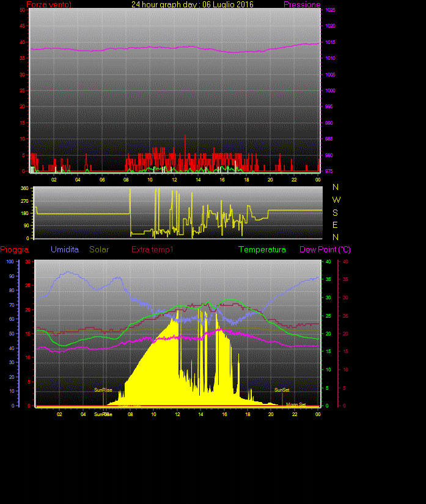
Task: Click the '180' wind direction axis value
Action: 24,213
